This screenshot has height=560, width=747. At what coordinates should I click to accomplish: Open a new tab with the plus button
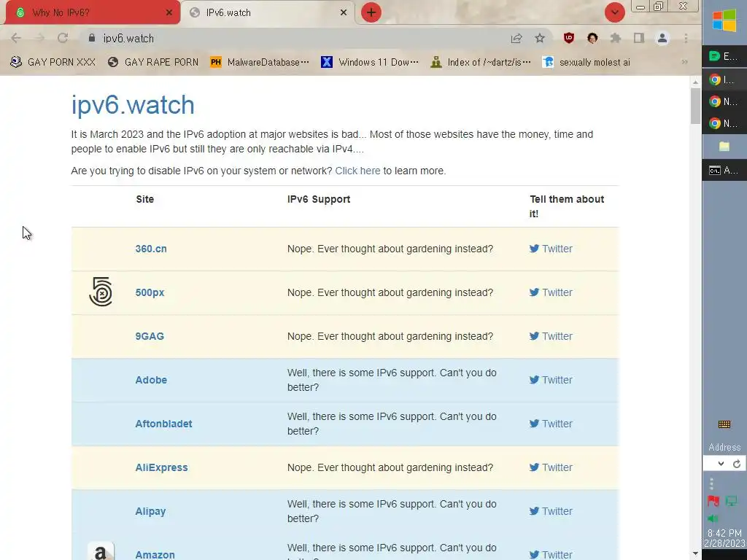click(x=371, y=12)
